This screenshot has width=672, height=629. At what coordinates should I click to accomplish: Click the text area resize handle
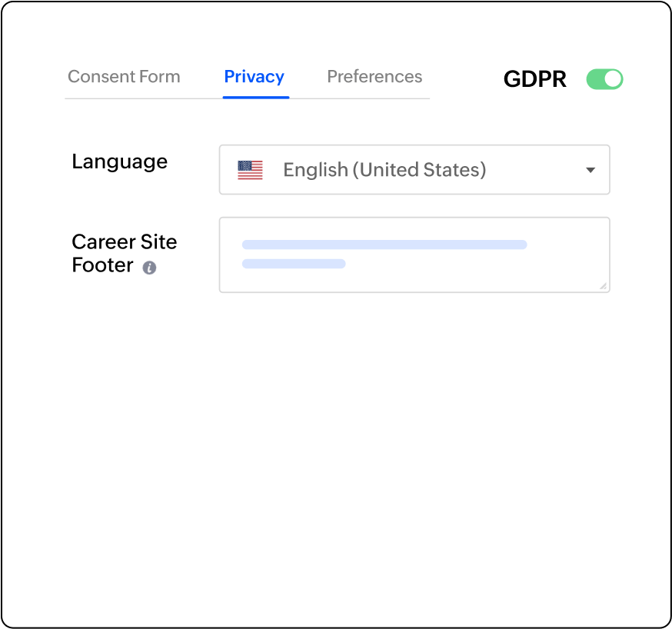(x=603, y=286)
